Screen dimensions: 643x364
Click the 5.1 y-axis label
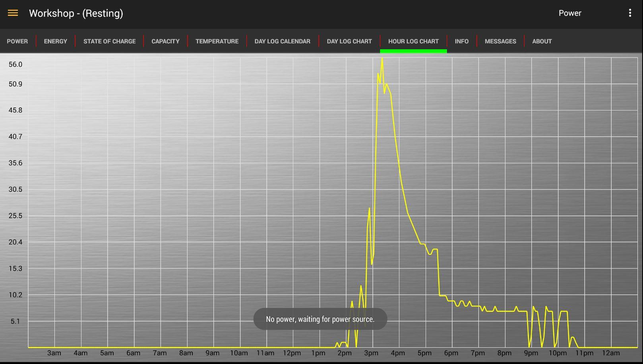click(15, 321)
